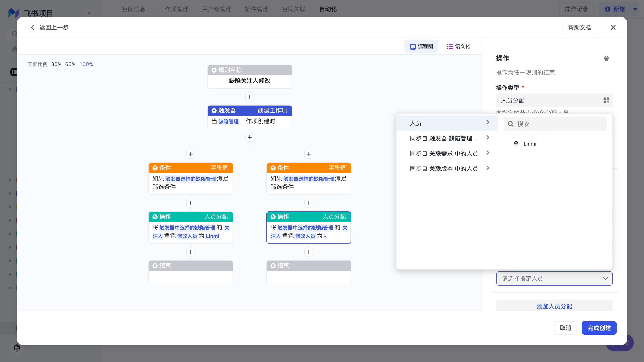Select the left 条件 字段值 node header

(x=191, y=168)
